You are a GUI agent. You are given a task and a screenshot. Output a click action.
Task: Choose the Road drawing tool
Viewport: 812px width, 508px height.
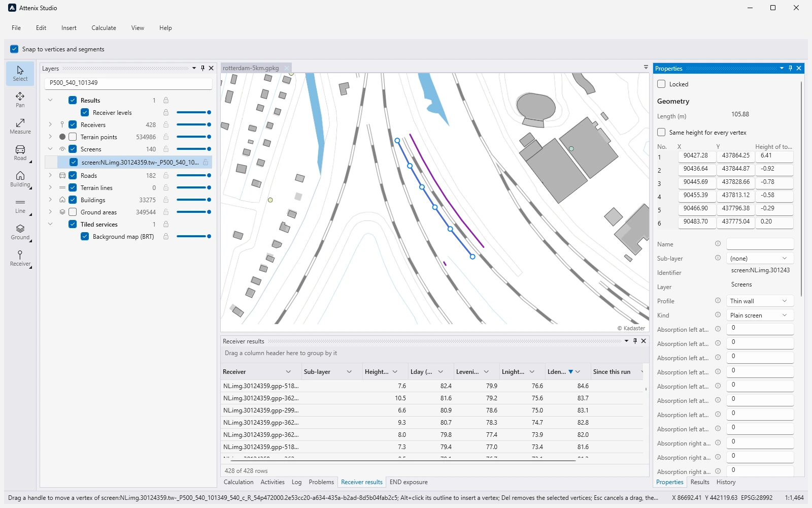20,152
